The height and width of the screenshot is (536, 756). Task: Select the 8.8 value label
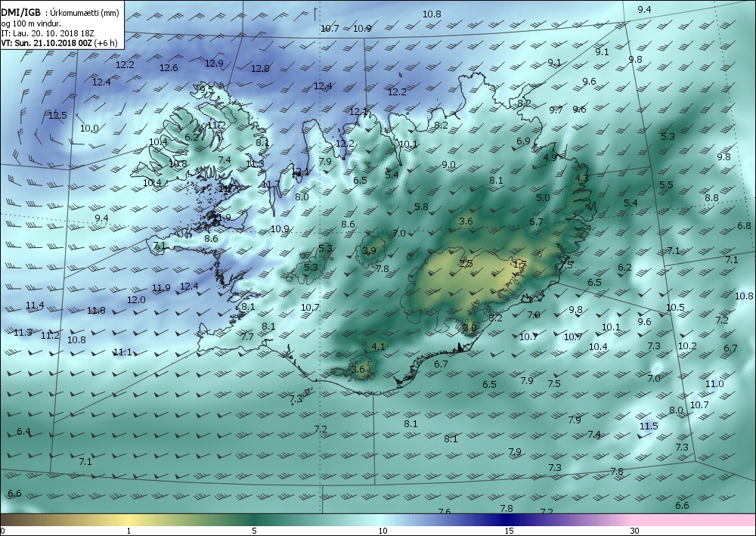click(711, 197)
